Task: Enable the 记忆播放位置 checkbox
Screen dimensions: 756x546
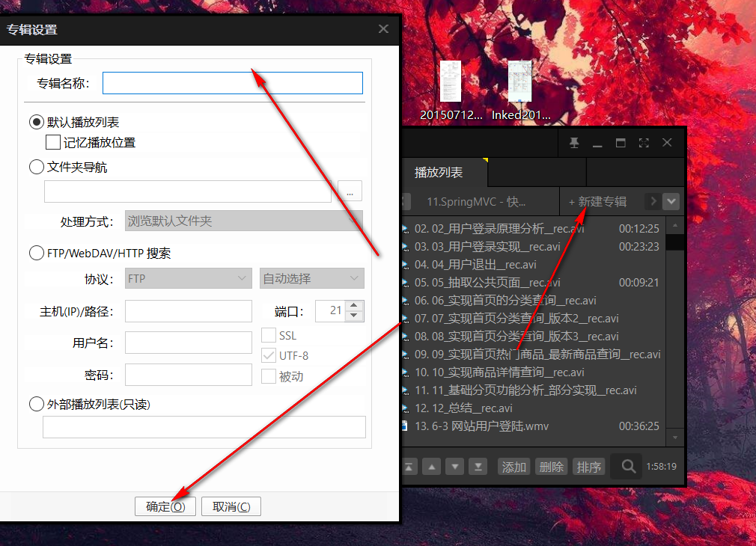Action: coord(52,141)
